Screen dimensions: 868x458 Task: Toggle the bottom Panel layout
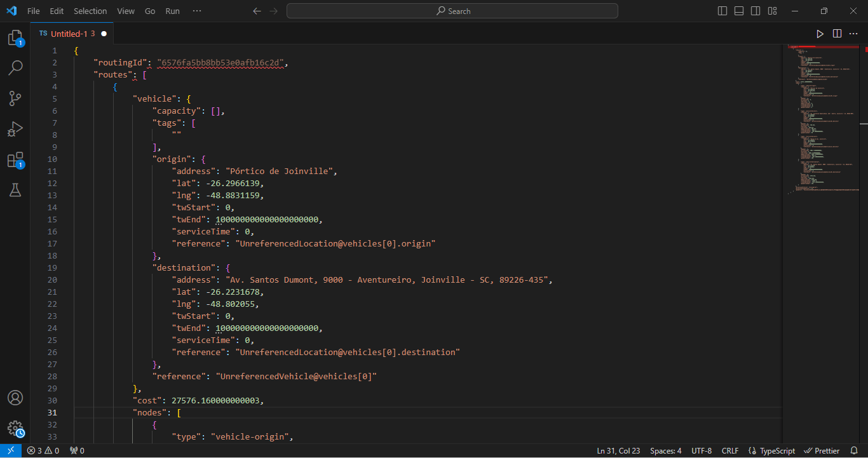(x=739, y=11)
